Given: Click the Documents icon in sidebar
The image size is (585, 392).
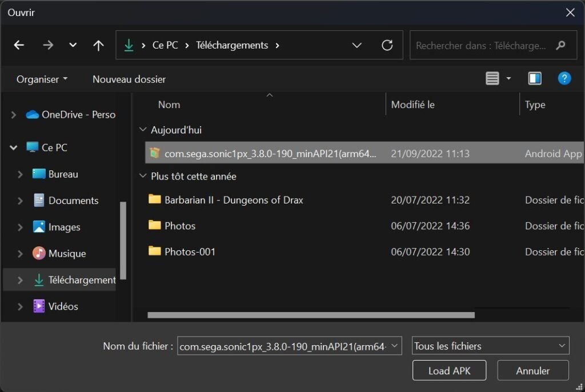Looking at the screenshot, I should 39,200.
